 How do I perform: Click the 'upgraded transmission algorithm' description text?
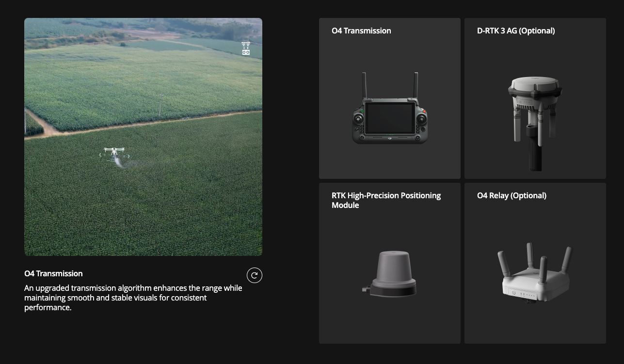(133, 298)
